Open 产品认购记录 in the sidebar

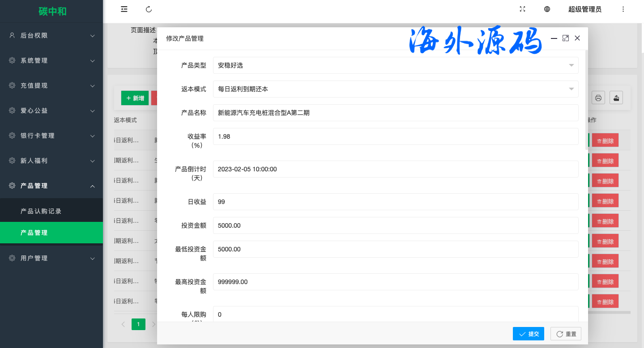(x=41, y=211)
